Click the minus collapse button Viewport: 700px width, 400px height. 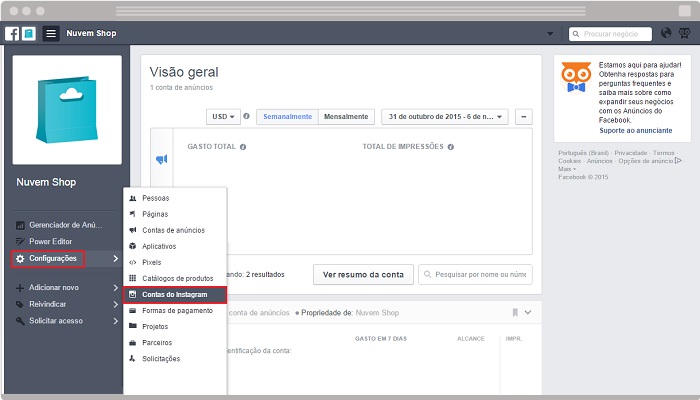coord(524,117)
